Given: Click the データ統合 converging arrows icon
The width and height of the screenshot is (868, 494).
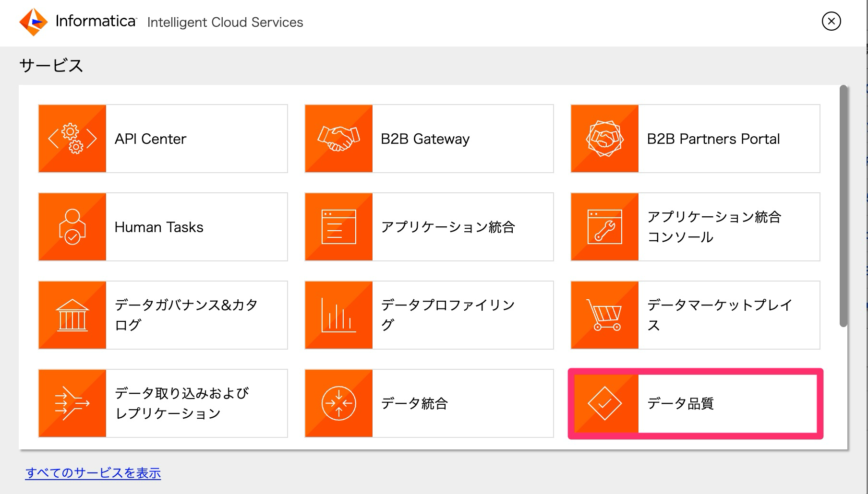Looking at the screenshot, I should [x=339, y=403].
